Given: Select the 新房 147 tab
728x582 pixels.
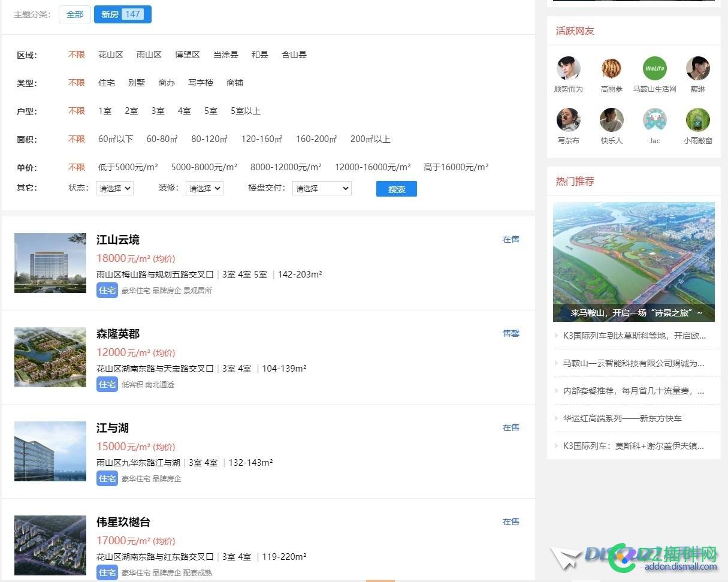Looking at the screenshot, I should point(122,14).
